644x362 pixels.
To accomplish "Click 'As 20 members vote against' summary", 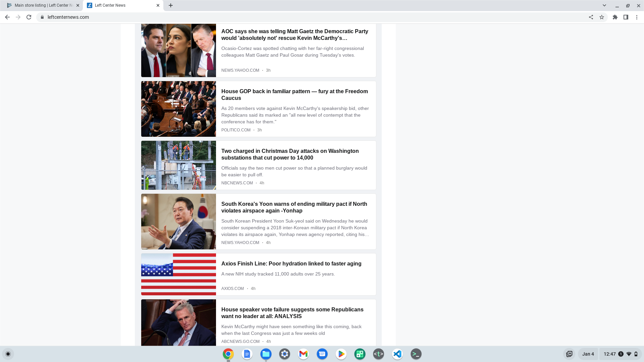I will 295,115.
